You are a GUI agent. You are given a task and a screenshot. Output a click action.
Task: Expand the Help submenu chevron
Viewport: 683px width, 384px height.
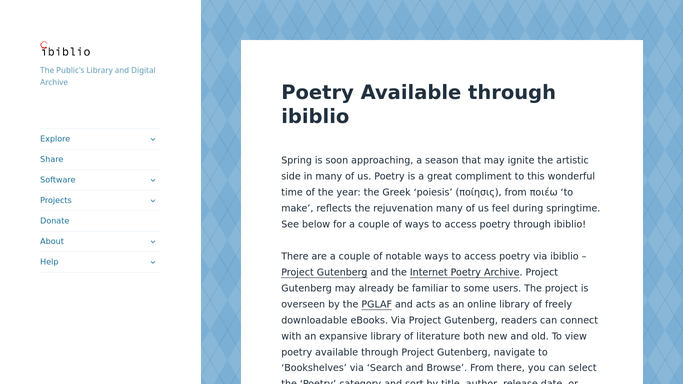click(x=153, y=262)
